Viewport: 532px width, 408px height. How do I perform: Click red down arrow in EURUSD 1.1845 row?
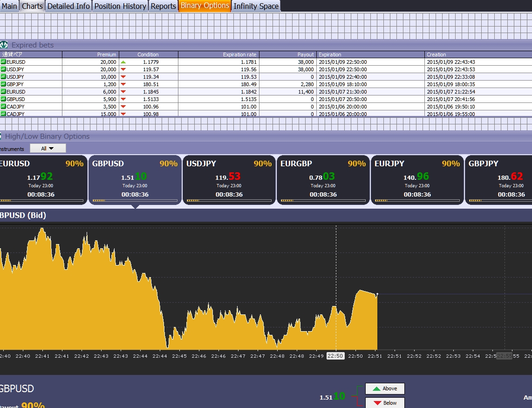tap(123, 92)
